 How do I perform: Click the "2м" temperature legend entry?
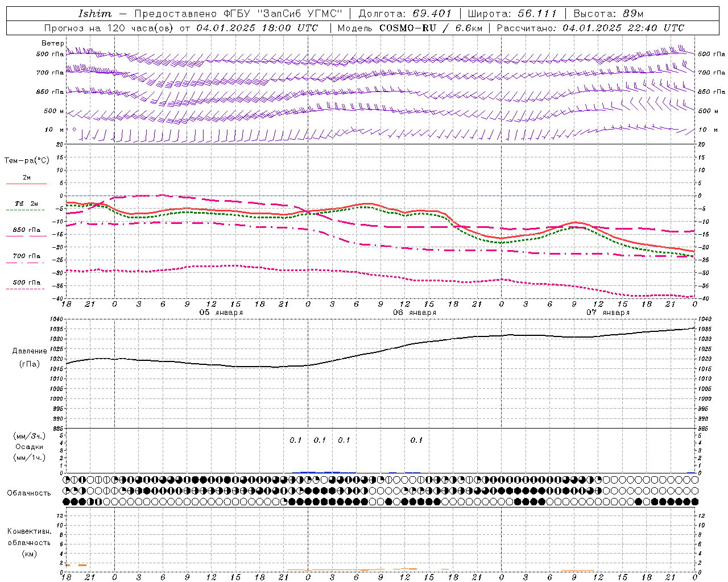click(x=27, y=177)
